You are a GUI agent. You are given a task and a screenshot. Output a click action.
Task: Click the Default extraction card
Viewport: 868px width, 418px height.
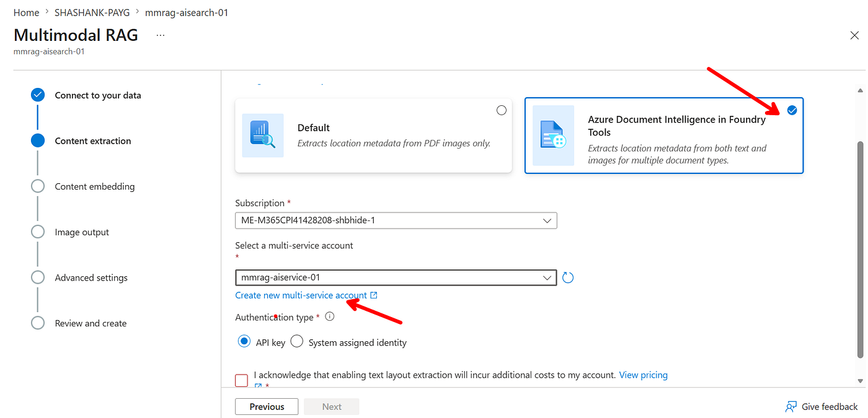pyautogui.click(x=374, y=135)
